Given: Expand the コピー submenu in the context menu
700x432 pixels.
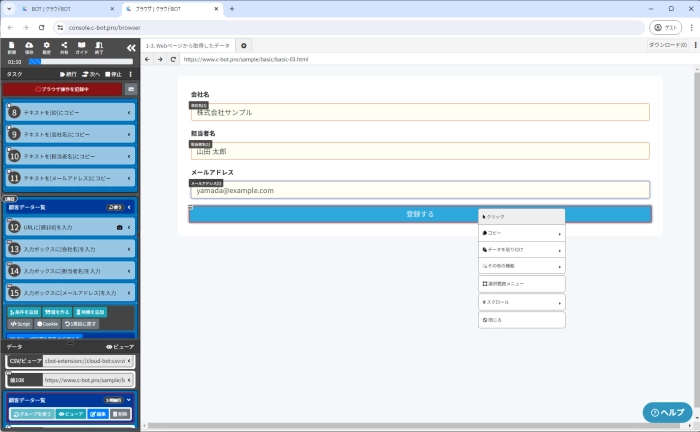Looking at the screenshot, I should tap(559, 232).
